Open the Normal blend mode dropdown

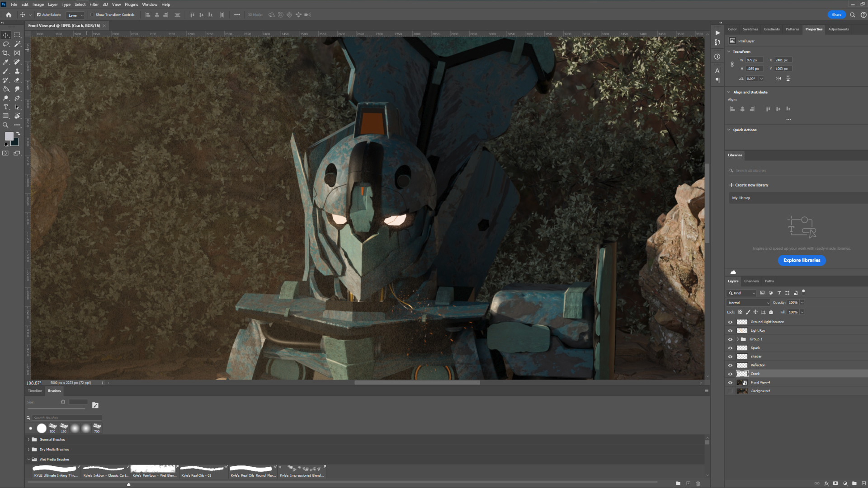coord(748,303)
